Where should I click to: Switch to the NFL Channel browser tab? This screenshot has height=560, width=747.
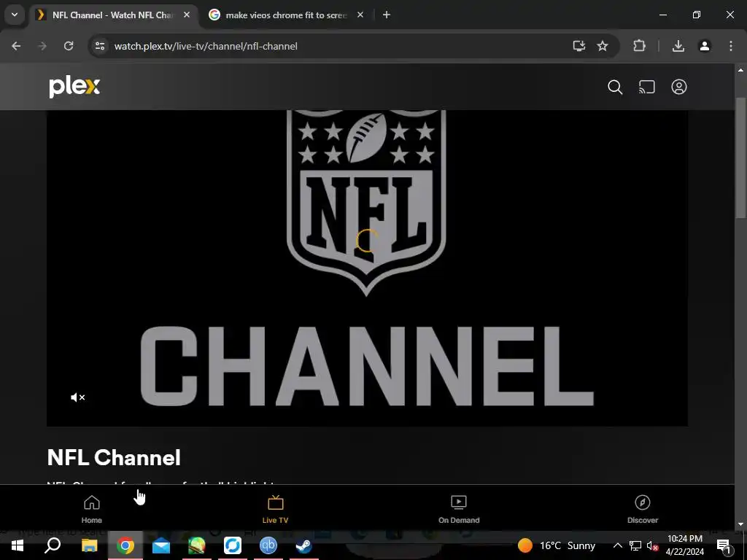tap(113, 15)
